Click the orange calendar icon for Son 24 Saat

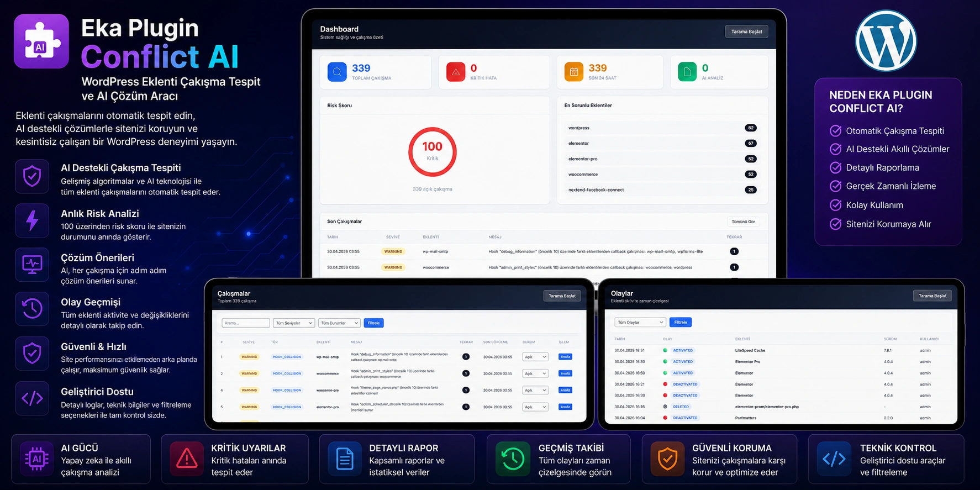click(574, 72)
